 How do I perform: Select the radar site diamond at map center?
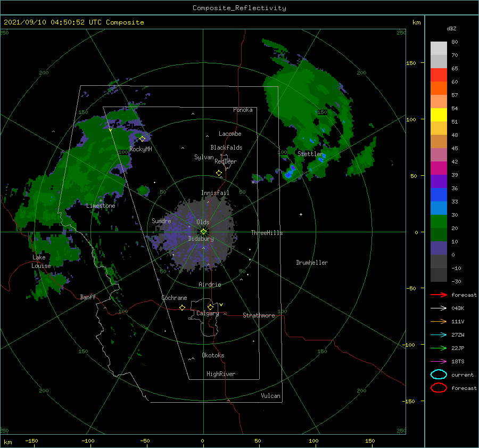pos(203,232)
